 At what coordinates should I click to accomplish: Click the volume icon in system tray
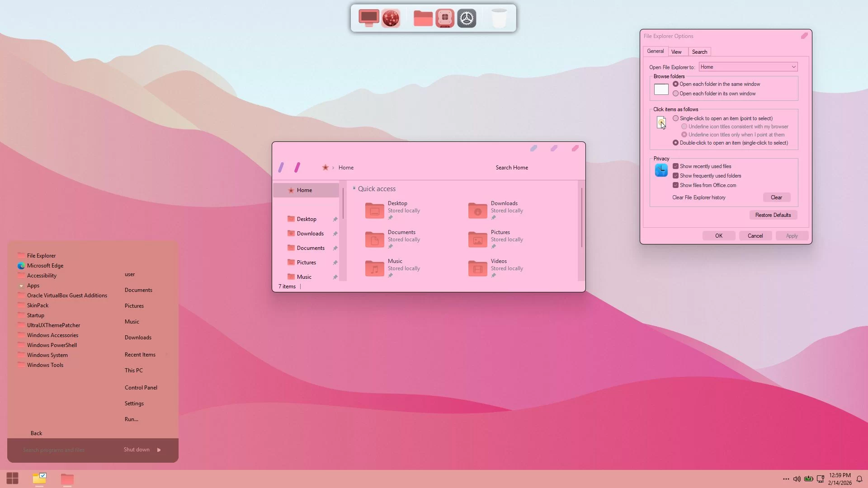(x=797, y=479)
